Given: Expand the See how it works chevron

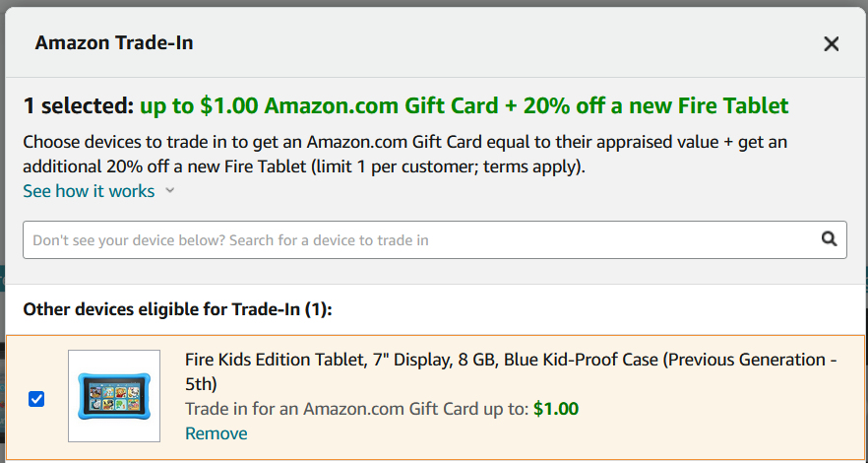Looking at the screenshot, I should pyautogui.click(x=170, y=191).
